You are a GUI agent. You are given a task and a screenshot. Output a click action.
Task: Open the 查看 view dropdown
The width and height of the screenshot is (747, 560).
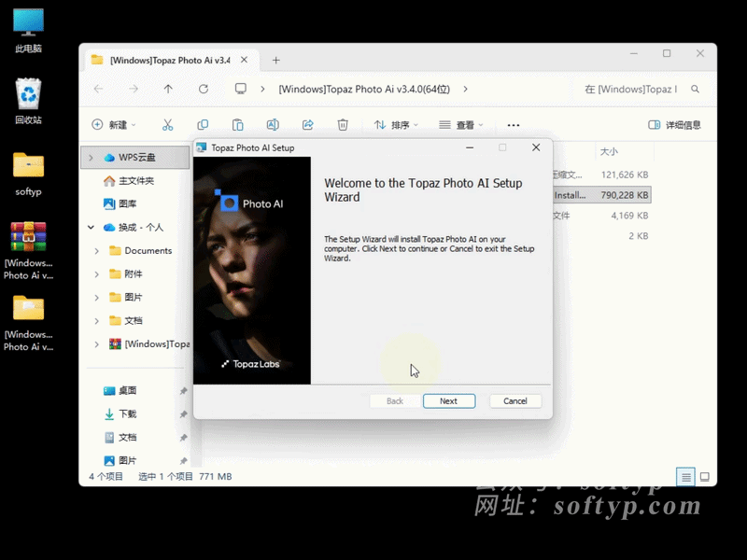tap(460, 125)
